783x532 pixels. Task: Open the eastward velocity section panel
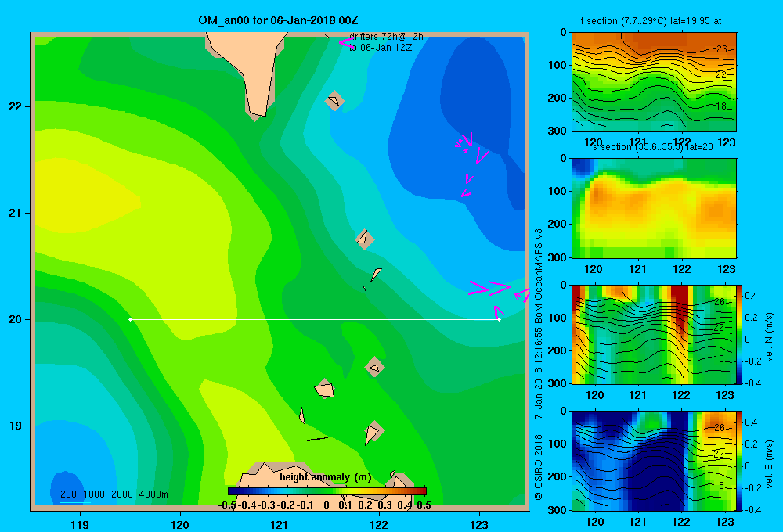click(x=654, y=461)
